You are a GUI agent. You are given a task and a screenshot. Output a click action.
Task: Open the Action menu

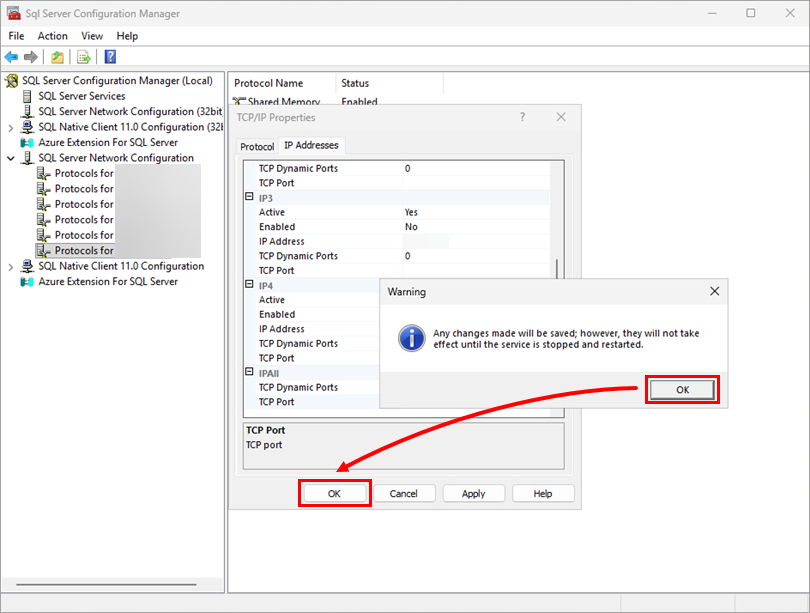pyautogui.click(x=52, y=36)
